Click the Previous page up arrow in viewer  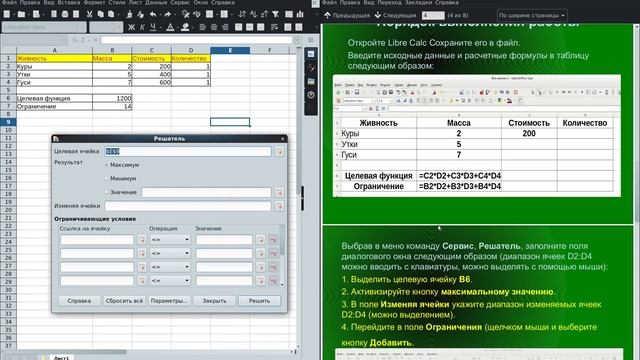tap(327, 16)
